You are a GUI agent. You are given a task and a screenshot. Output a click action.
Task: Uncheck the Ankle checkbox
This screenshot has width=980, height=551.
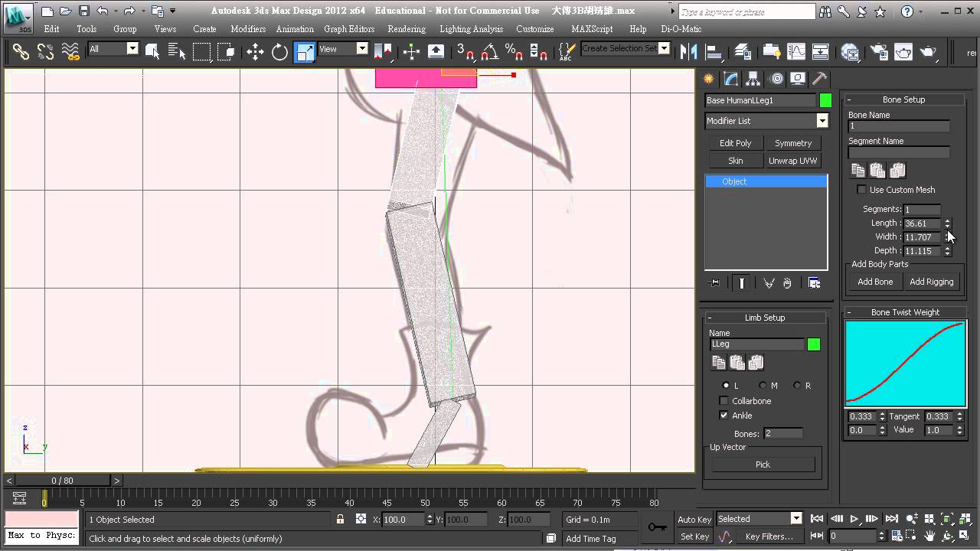click(724, 416)
